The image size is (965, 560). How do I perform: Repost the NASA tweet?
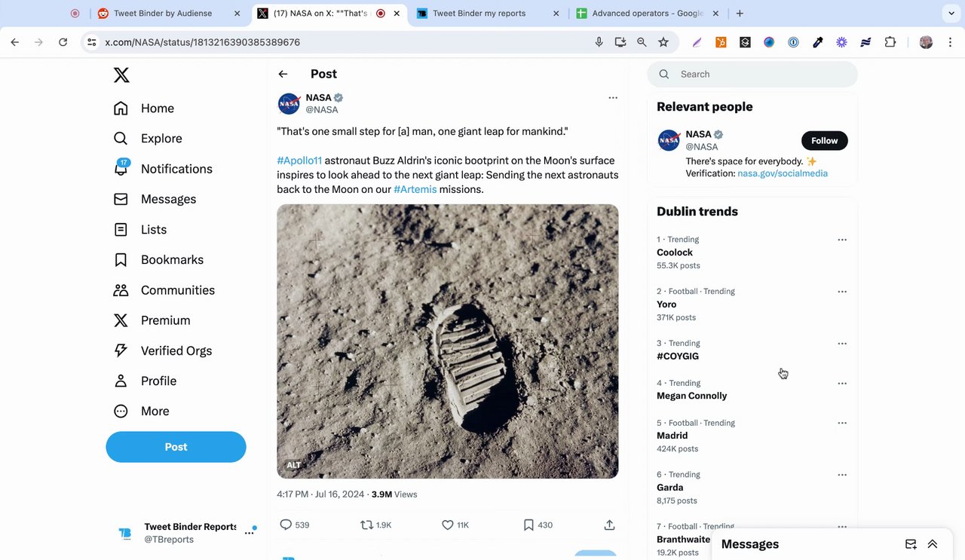(x=367, y=525)
